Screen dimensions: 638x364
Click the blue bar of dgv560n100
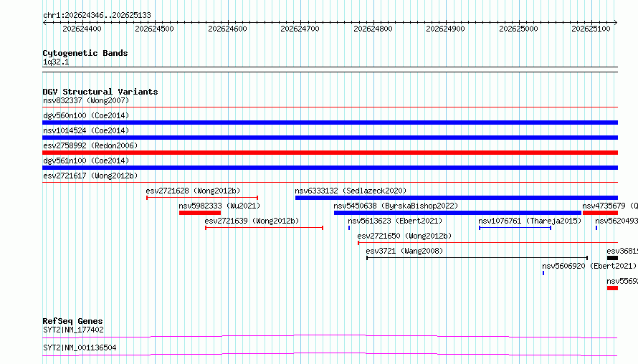330,123
